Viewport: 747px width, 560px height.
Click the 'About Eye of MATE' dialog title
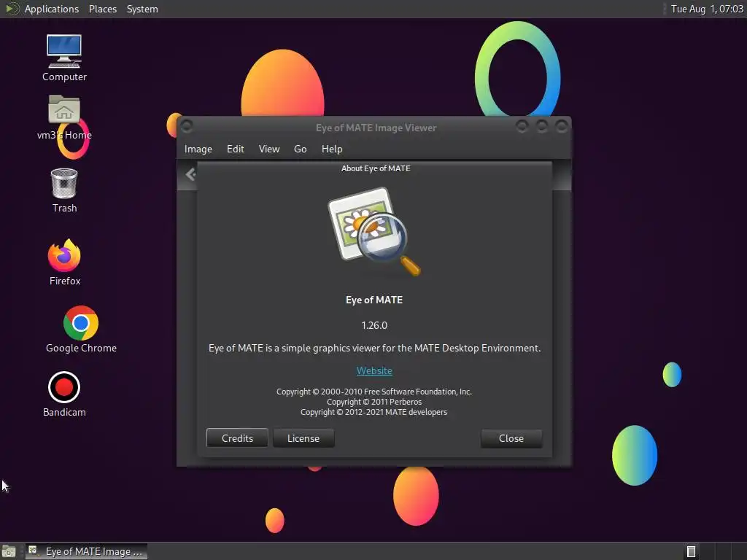pos(376,168)
